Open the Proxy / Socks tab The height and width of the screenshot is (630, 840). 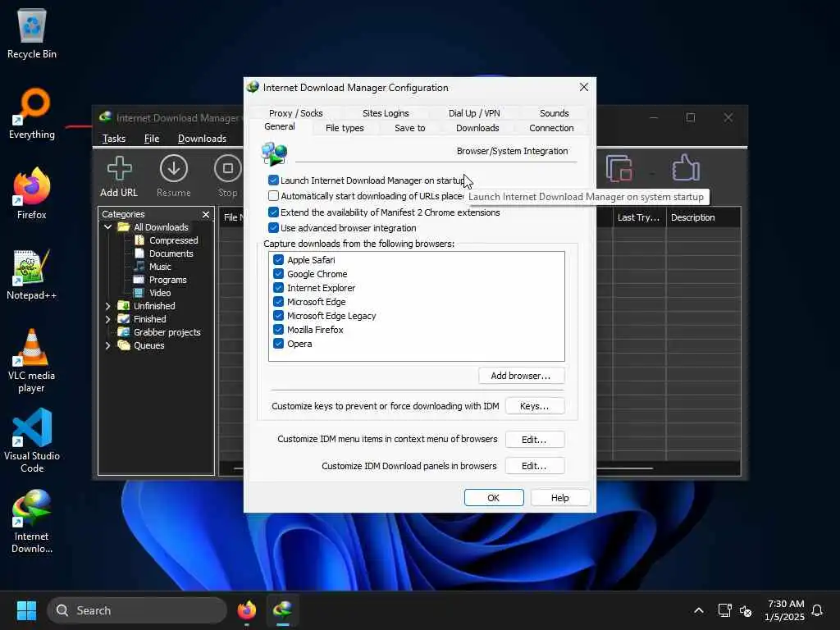[295, 113]
